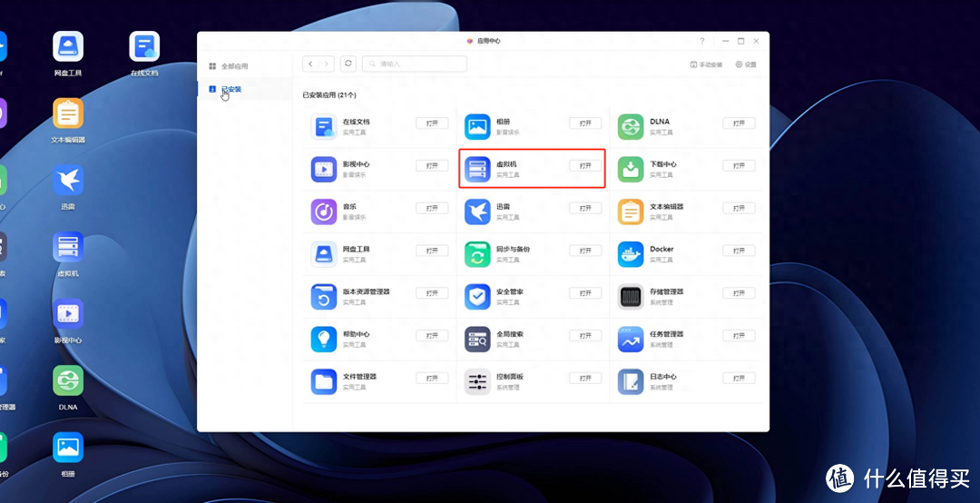This screenshot has width=980, height=503.
Task: Click 打开 button for 下载中心
Action: coord(739,166)
